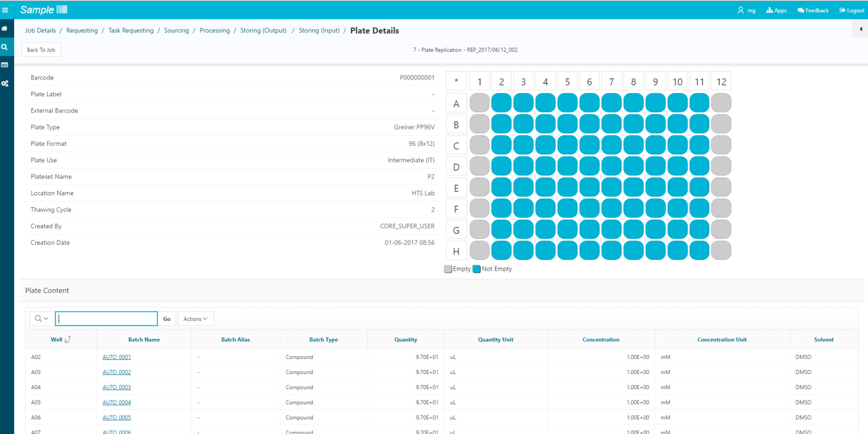The height and width of the screenshot is (434, 868).
Task: Click the settings gears sidebar icon
Action: pos(5,84)
